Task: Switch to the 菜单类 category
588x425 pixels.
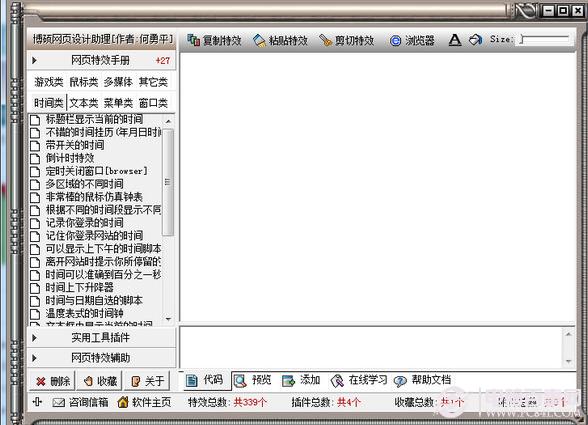Action: pyautogui.click(x=118, y=102)
